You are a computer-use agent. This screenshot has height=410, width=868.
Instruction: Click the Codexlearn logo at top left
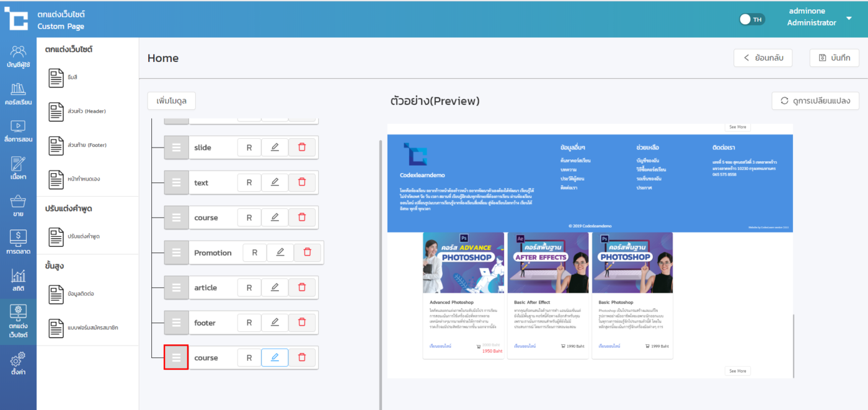point(17,18)
